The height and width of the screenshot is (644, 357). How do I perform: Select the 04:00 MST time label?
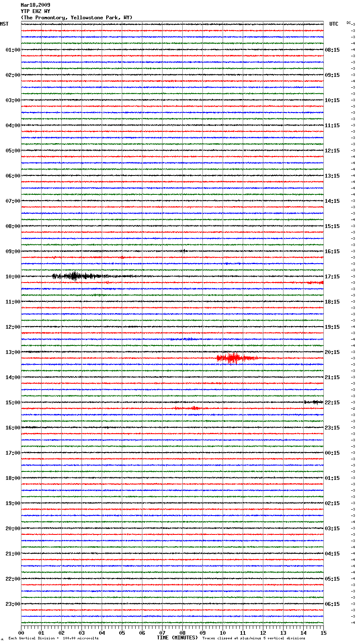point(13,126)
